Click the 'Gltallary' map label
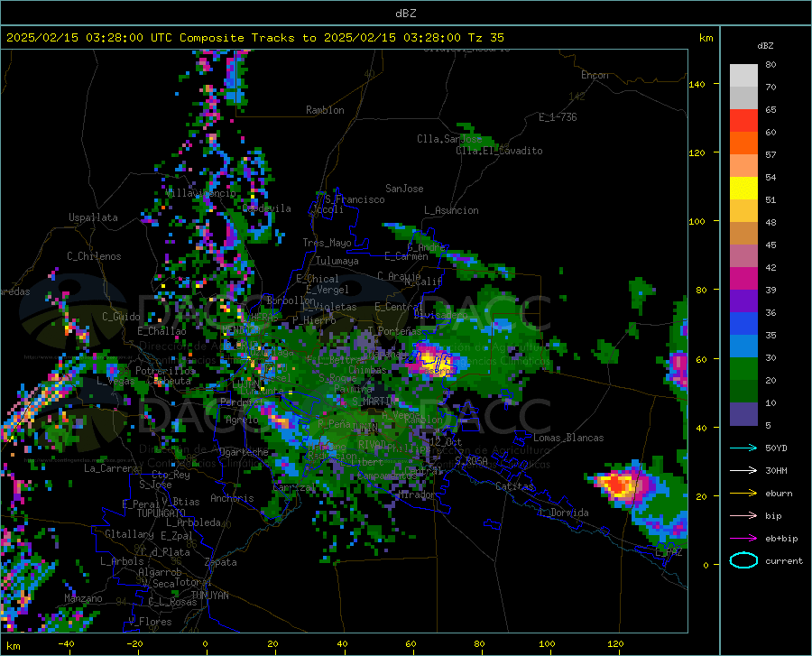Screen dimensions: 812x656 (x=129, y=534)
